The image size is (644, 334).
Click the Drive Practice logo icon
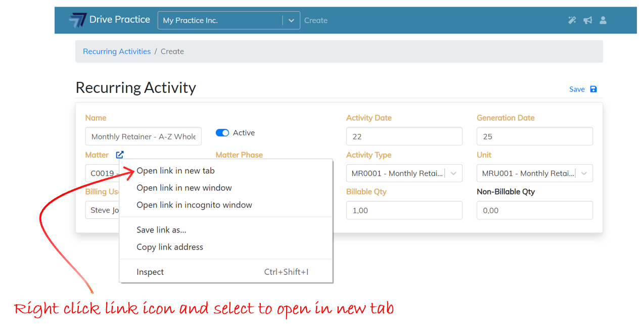coord(78,20)
